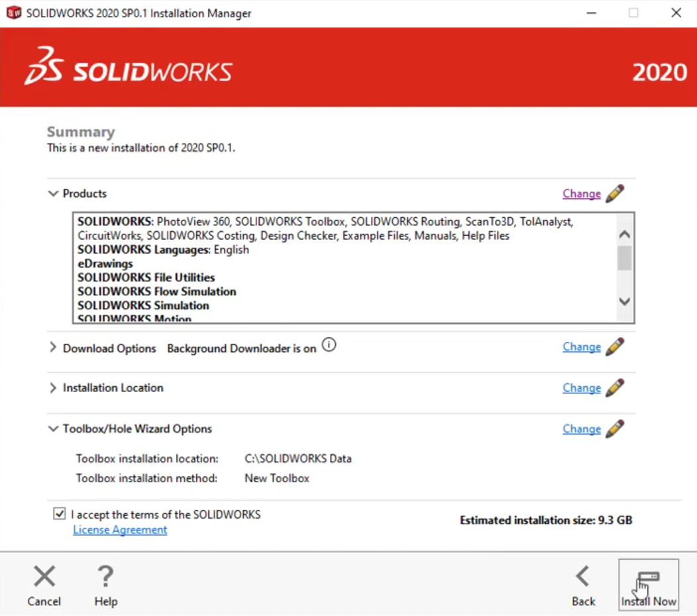This screenshot has width=697, height=616.
Task: Open the Change link for Products
Action: point(581,194)
